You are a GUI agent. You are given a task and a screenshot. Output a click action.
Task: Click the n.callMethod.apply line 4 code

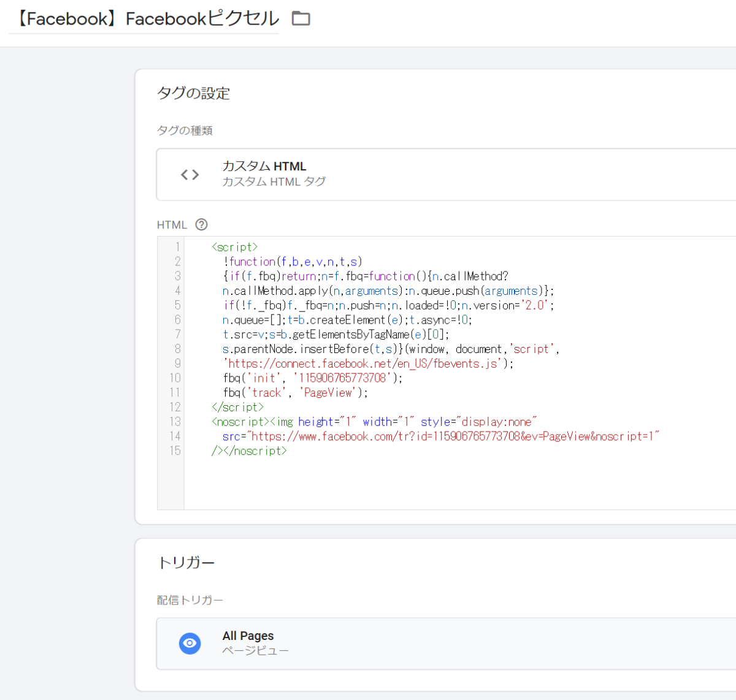pos(388,291)
